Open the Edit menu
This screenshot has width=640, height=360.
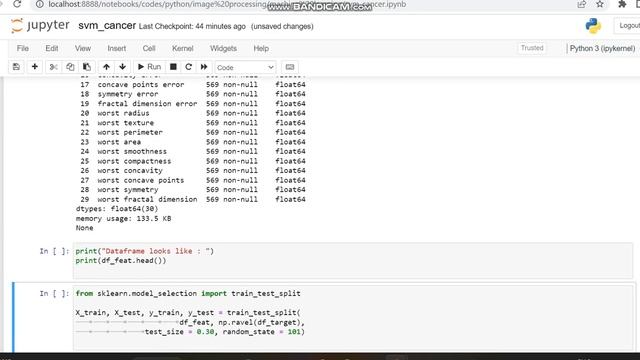pyautogui.click(x=51, y=48)
